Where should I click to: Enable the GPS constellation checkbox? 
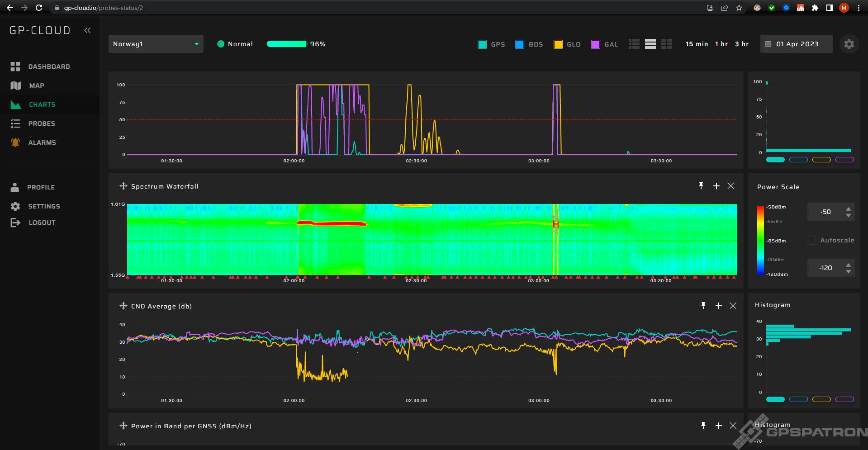click(482, 44)
